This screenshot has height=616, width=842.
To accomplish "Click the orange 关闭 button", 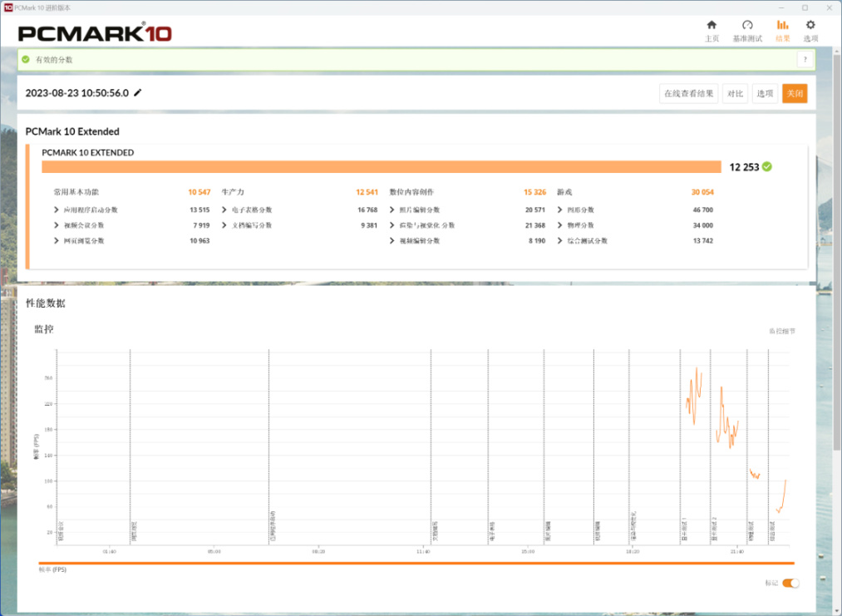I will pos(795,93).
